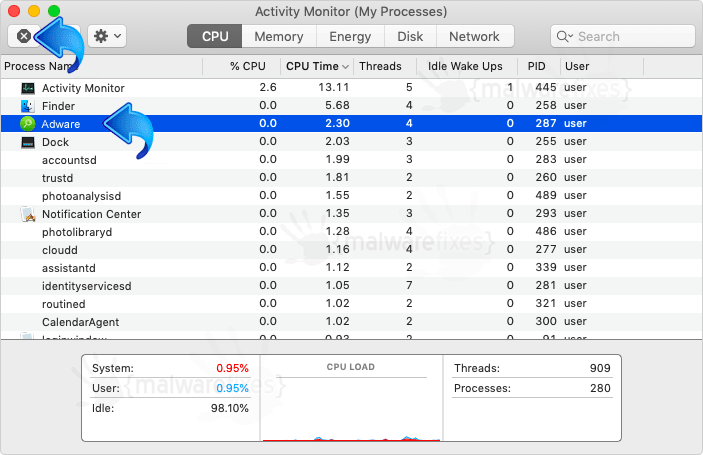Click the Quit Process stop icon
The image size is (703, 455).
click(24, 36)
